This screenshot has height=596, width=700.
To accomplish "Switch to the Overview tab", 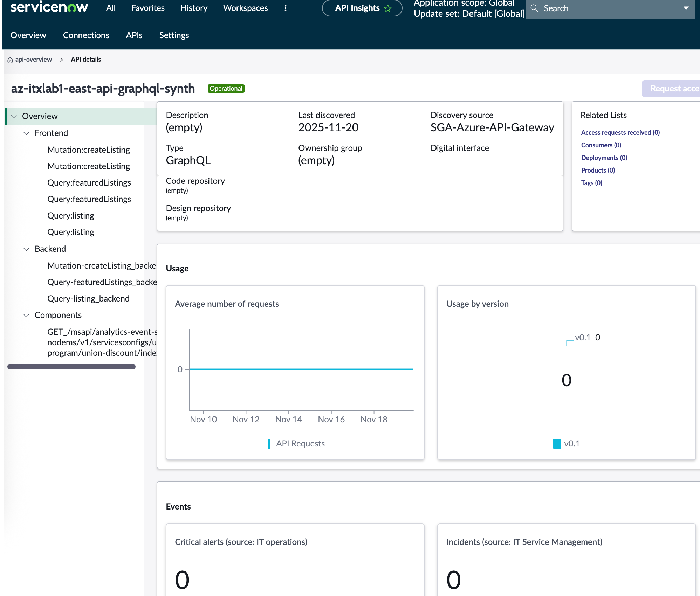I will [x=28, y=35].
